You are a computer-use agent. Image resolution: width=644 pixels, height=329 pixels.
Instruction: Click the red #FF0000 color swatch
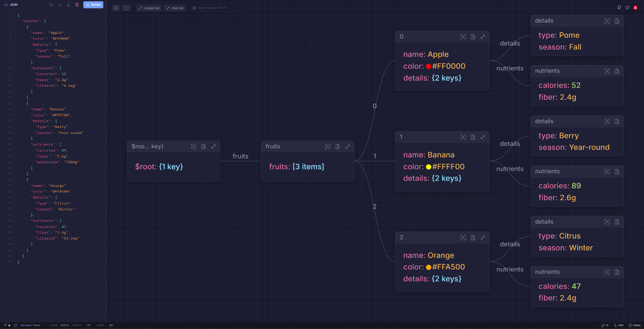tap(429, 67)
